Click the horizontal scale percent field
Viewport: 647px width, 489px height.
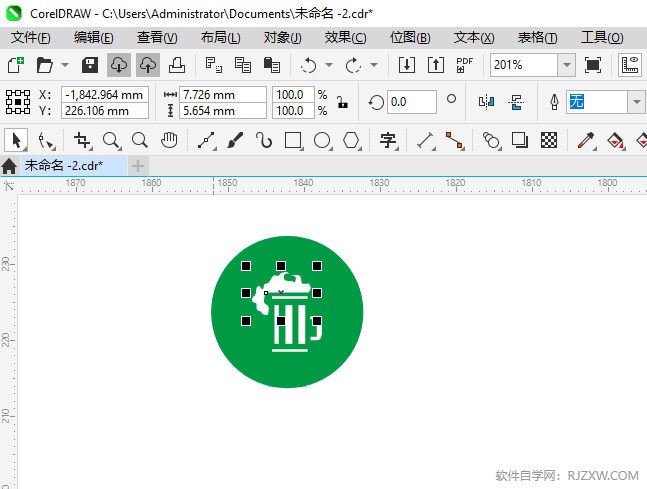point(293,94)
